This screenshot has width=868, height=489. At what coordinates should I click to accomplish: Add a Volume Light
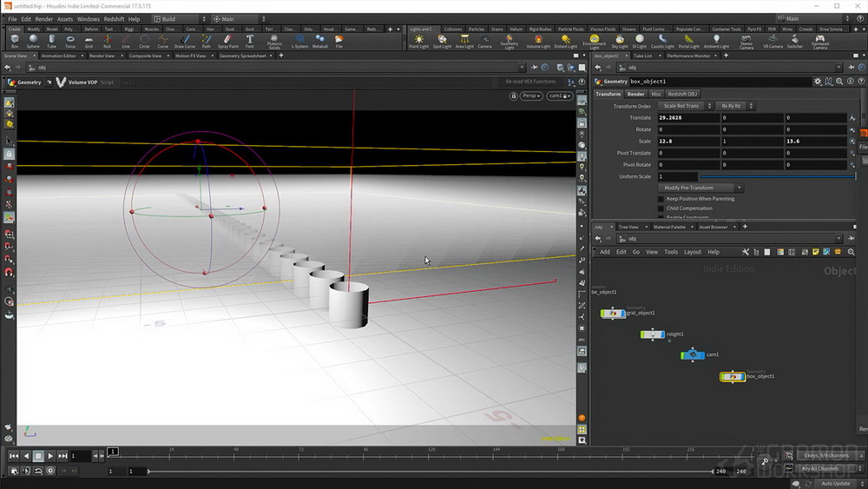coord(538,42)
